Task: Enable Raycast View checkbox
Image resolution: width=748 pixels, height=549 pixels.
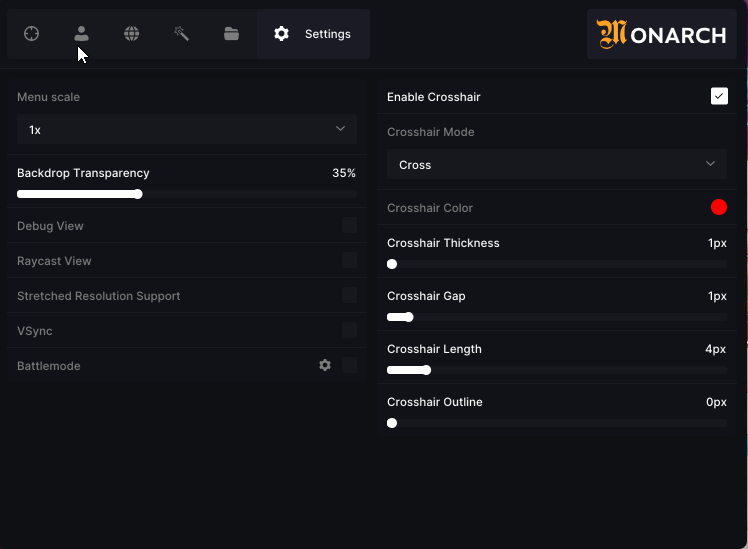Action: coord(349,260)
